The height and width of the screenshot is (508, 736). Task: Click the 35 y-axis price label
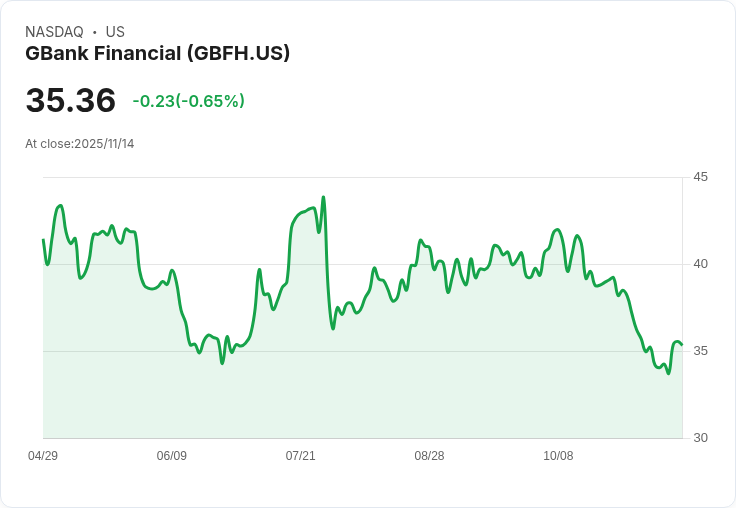[700, 351]
